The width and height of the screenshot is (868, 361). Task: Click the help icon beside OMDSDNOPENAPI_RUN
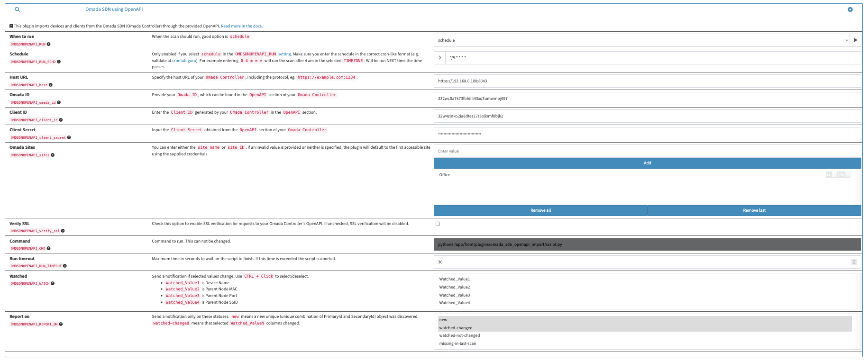pyautogui.click(x=49, y=44)
